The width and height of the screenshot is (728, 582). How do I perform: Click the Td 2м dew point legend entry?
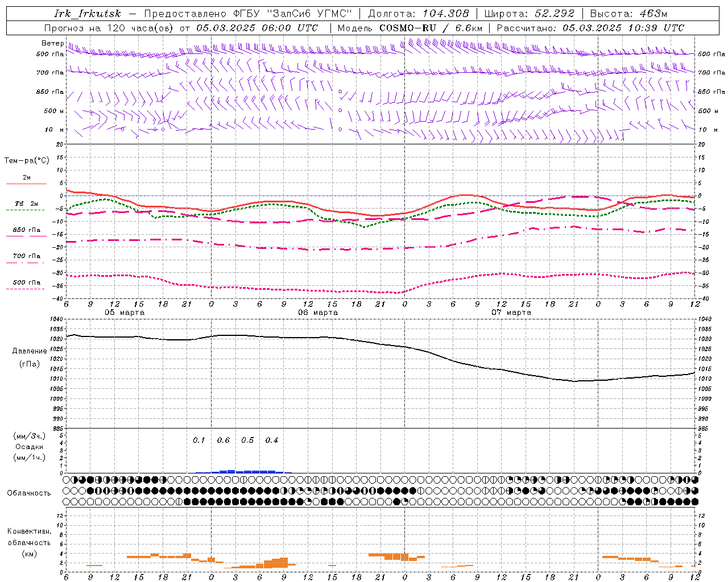[27, 203]
